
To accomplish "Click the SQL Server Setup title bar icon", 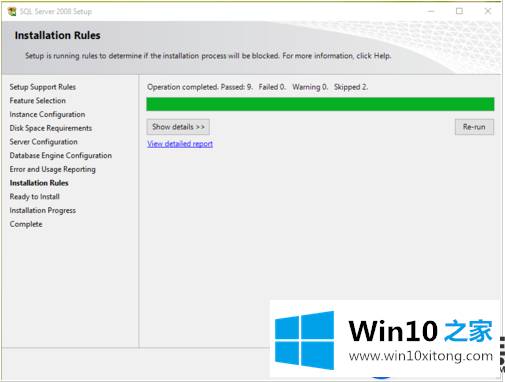I will click(x=12, y=11).
